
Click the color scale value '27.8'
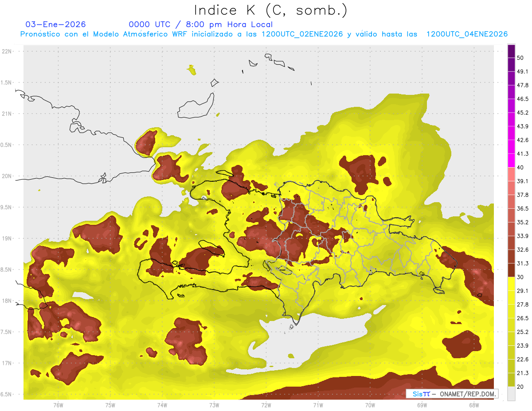[523, 305]
